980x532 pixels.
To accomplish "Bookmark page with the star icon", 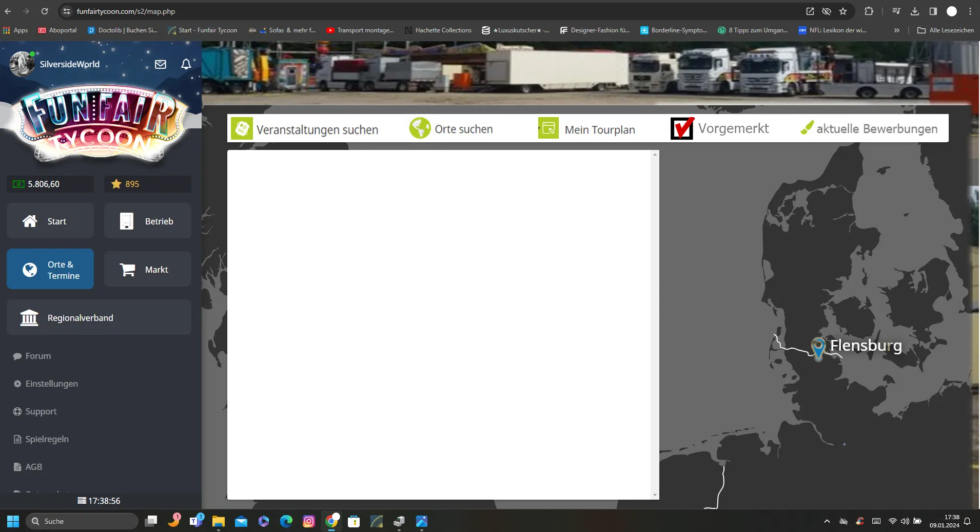I will 843,11.
